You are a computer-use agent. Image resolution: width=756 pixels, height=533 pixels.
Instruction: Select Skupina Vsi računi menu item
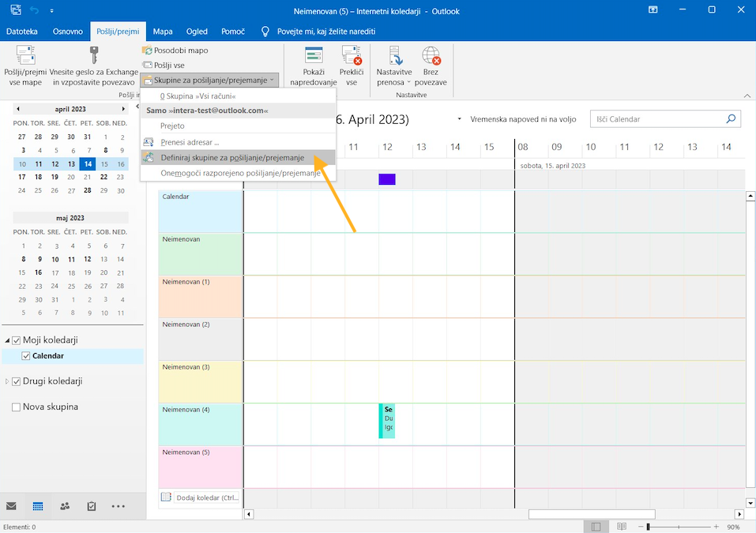pyautogui.click(x=239, y=96)
